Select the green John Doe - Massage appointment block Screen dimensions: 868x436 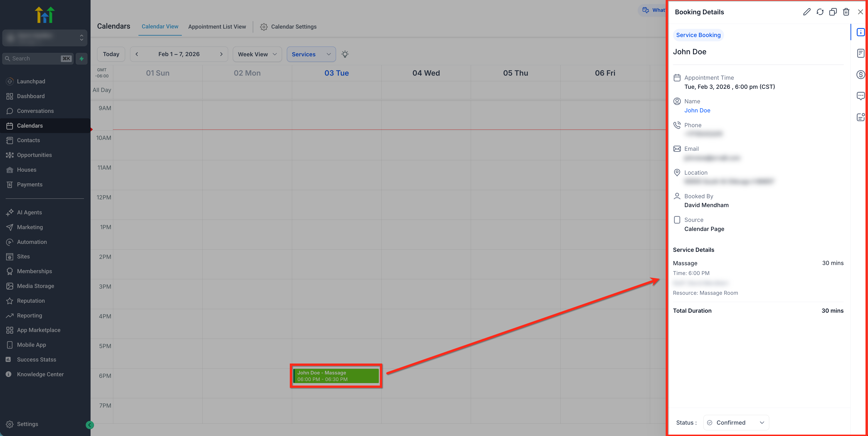(x=336, y=376)
